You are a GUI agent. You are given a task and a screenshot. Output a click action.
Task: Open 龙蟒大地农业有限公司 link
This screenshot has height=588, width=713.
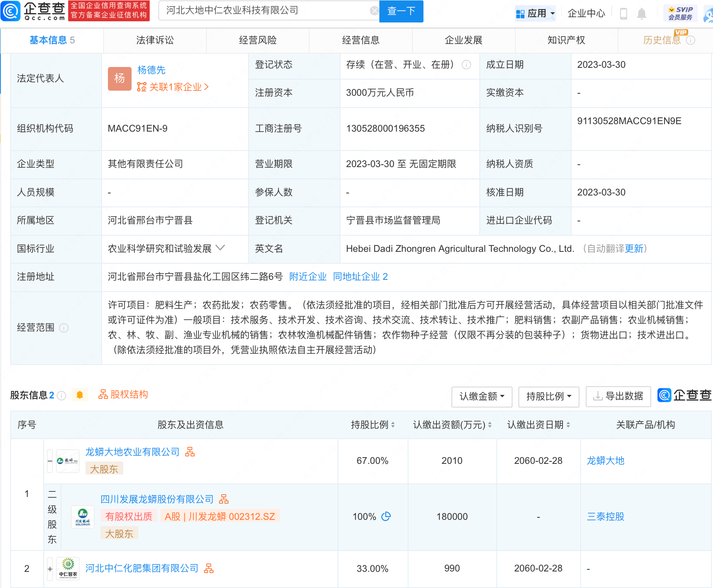pos(132,452)
